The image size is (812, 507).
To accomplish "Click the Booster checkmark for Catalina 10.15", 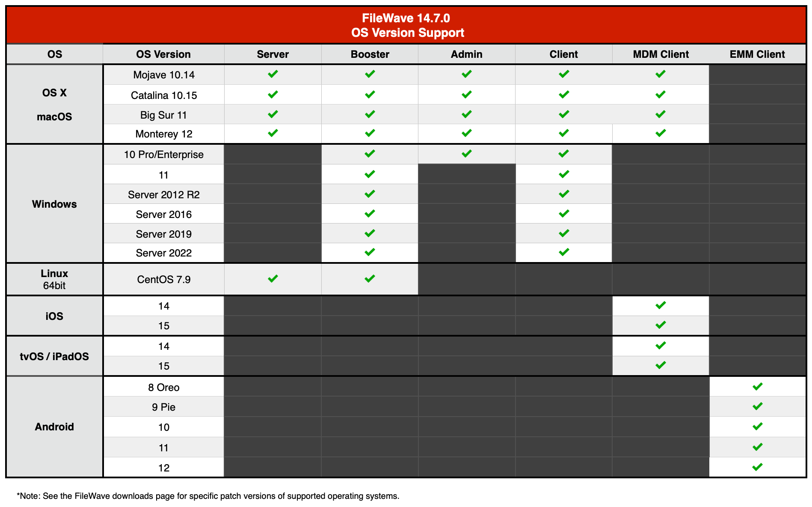I will [x=370, y=94].
